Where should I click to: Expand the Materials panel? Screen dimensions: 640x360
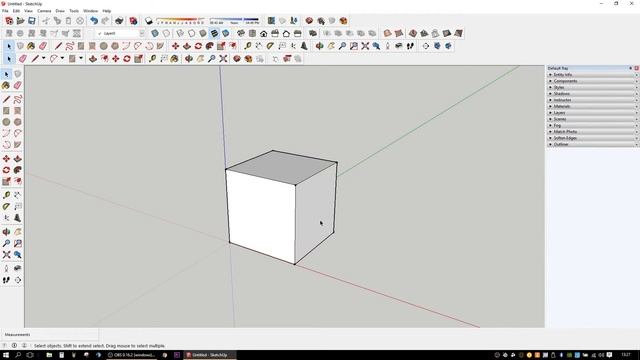593,107
